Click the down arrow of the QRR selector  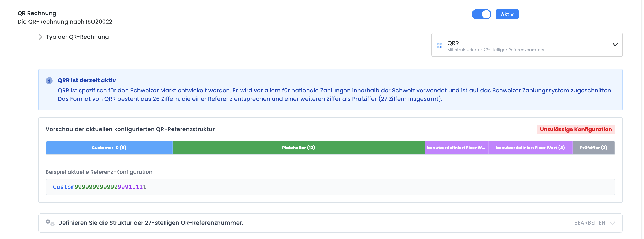pos(615,45)
